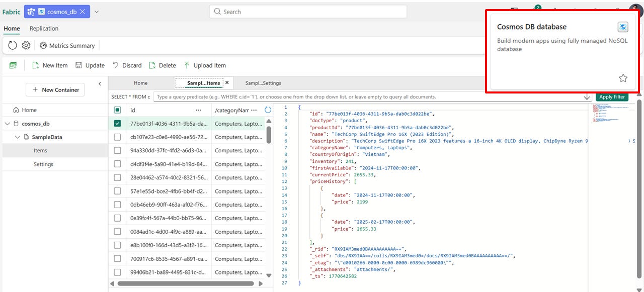
Task: Uncheck the 77be013f-4036 row checkbox
Action: point(117,124)
